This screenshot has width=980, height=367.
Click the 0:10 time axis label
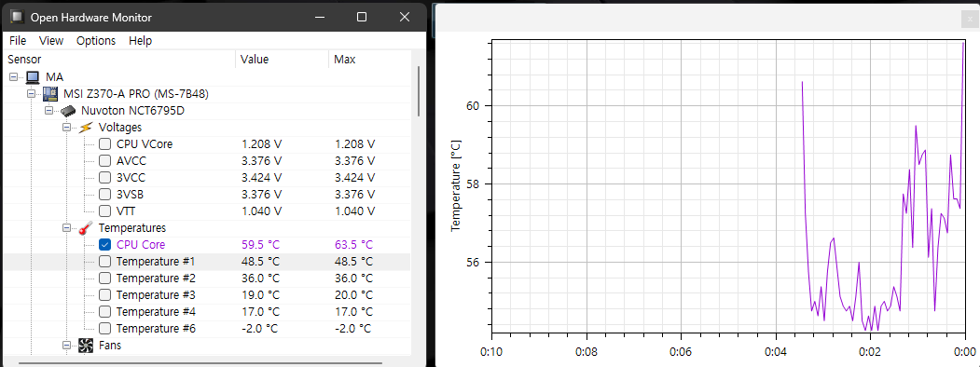[492, 351]
